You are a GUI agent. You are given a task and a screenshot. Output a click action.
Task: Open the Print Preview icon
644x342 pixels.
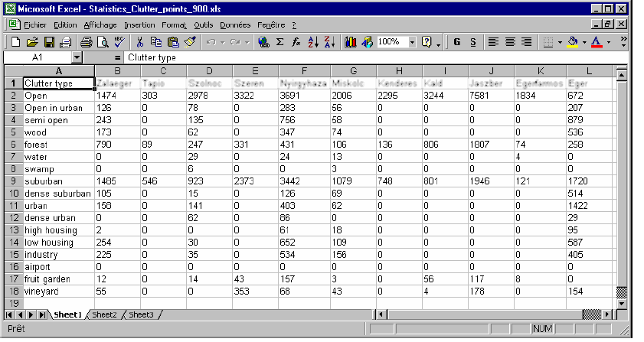102,41
